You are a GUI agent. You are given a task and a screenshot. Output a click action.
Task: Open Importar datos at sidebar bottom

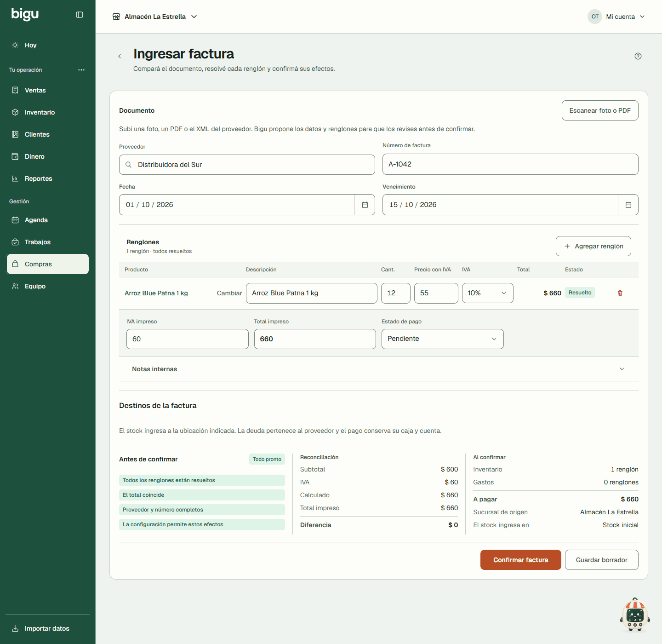[48, 628]
